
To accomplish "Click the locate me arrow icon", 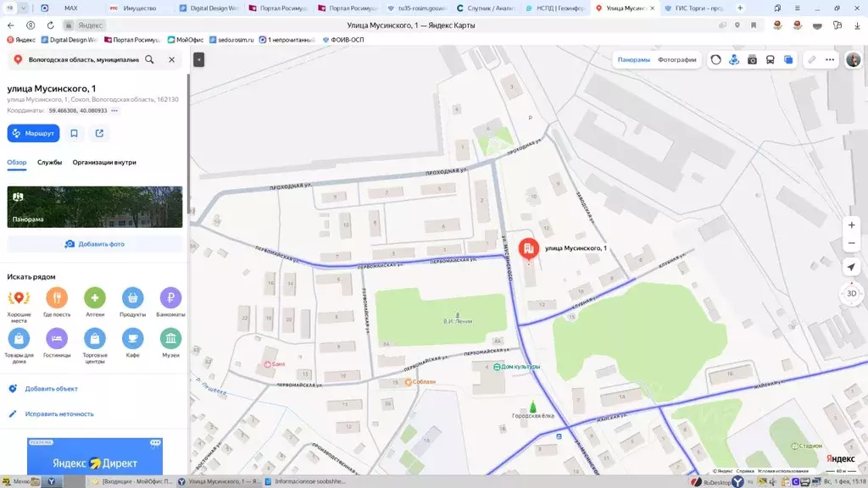I will pyautogui.click(x=851, y=267).
